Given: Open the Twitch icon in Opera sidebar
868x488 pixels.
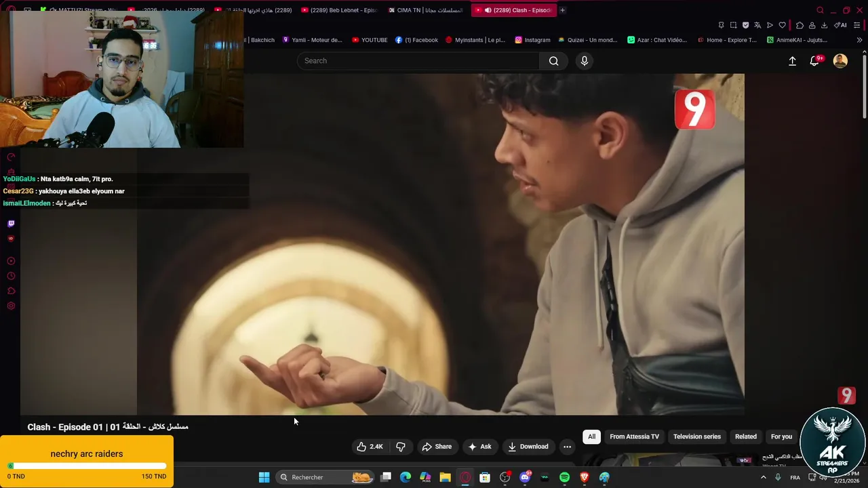Looking at the screenshot, I should click(x=11, y=224).
